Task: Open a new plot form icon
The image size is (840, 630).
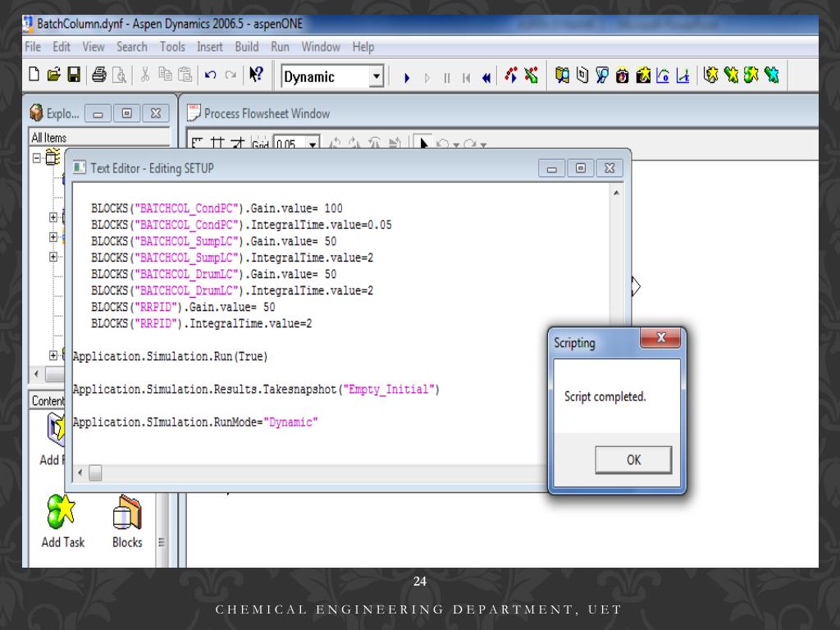Action: click(x=663, y=75)
